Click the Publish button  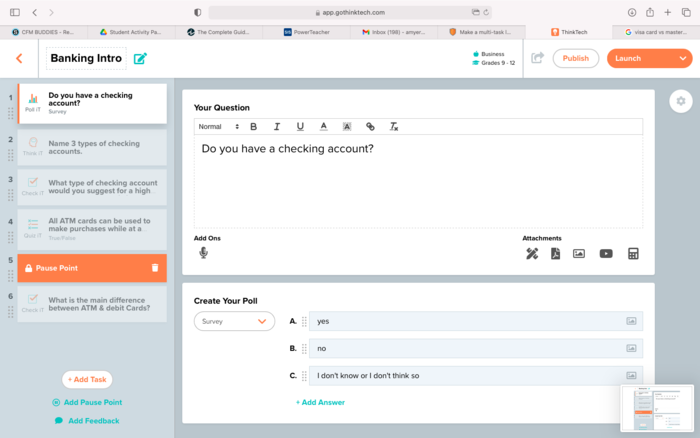coord(576,58)
